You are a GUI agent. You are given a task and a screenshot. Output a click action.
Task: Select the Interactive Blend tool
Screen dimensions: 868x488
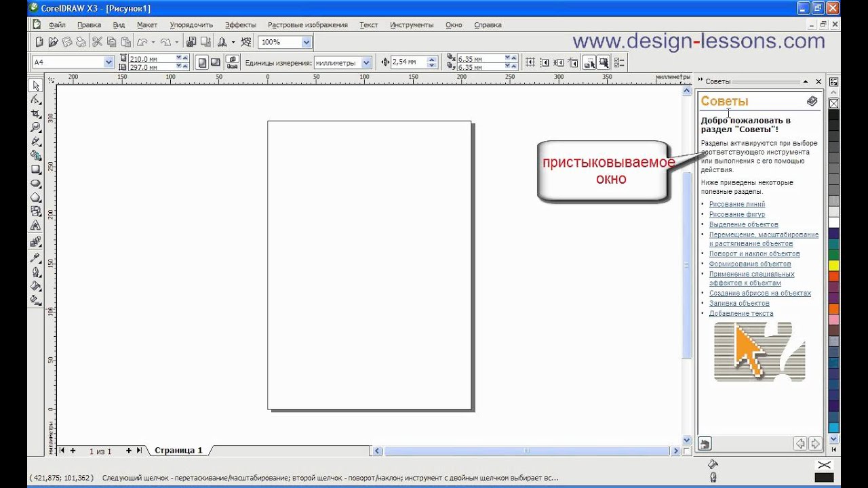pos(35,241)
